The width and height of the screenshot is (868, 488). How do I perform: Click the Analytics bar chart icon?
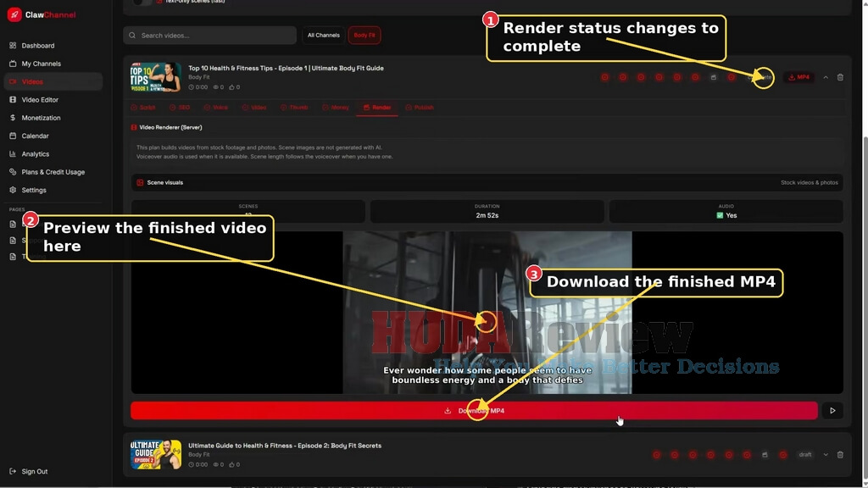click(x=13, y=154)
